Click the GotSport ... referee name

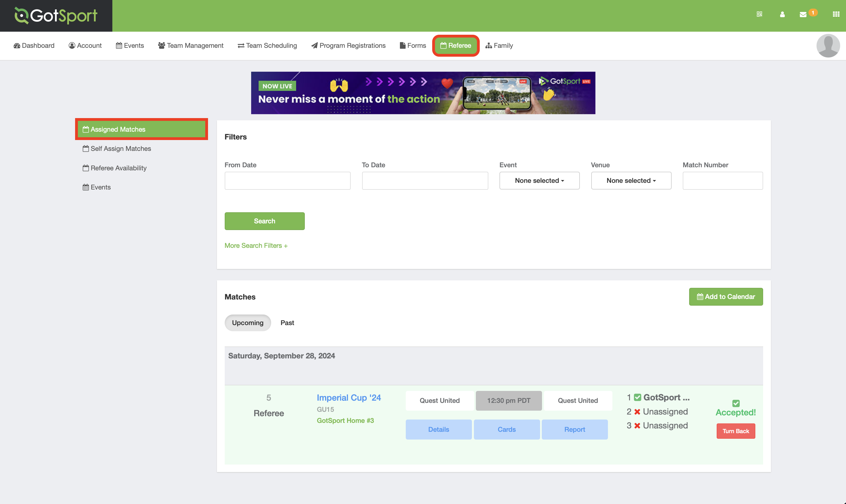tap(666, 397)
